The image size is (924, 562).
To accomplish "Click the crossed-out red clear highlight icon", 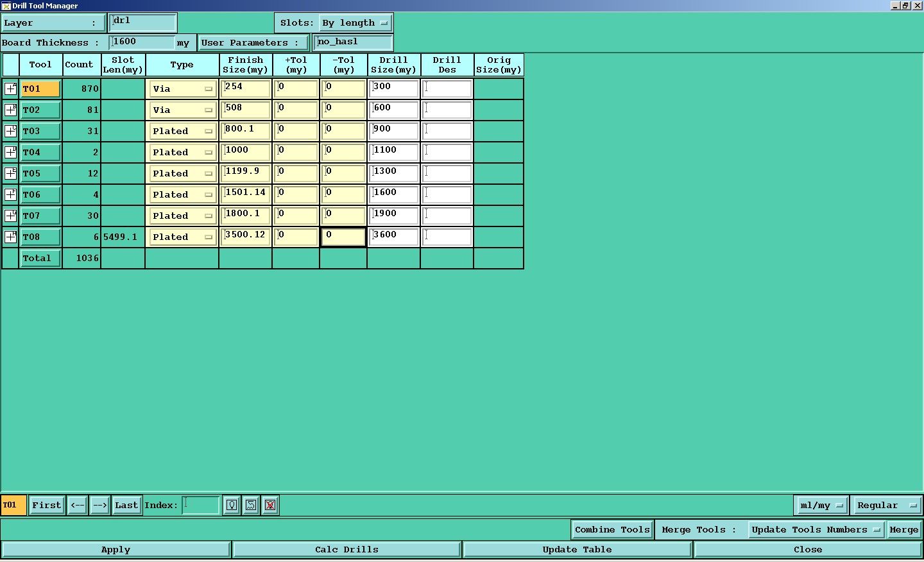I will (x=270, y=505).
